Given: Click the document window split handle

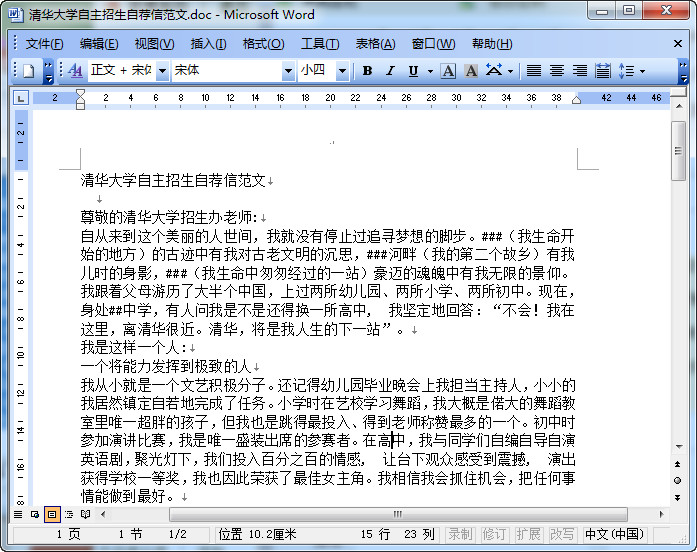Looking at the screenshot, I should click(x=679, y=92).
